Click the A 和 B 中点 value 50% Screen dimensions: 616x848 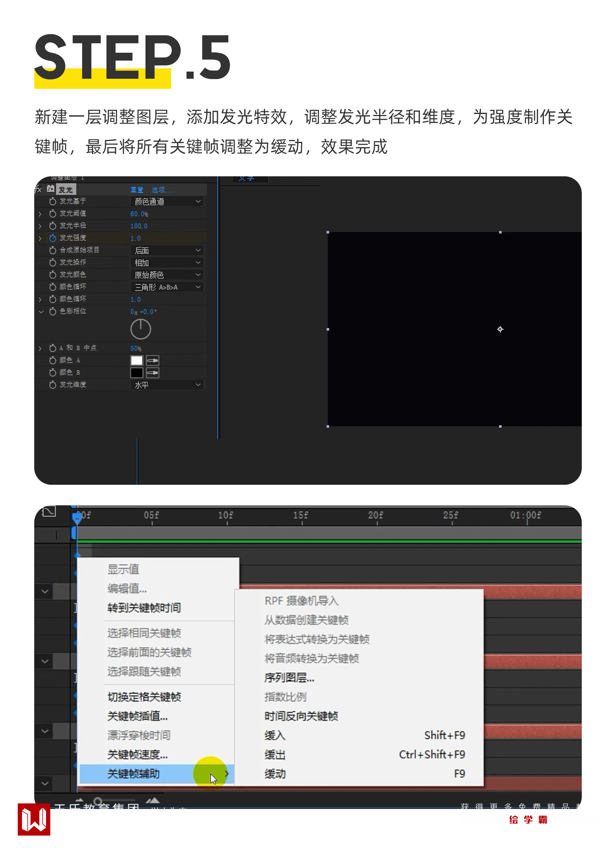point(136,348)
